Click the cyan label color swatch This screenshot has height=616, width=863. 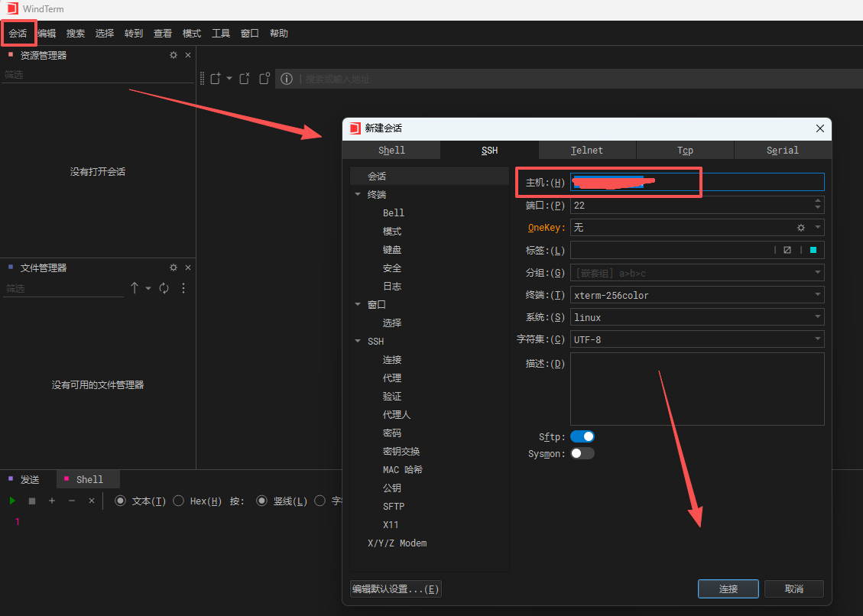pyautogui.click(x=813, y=250)
